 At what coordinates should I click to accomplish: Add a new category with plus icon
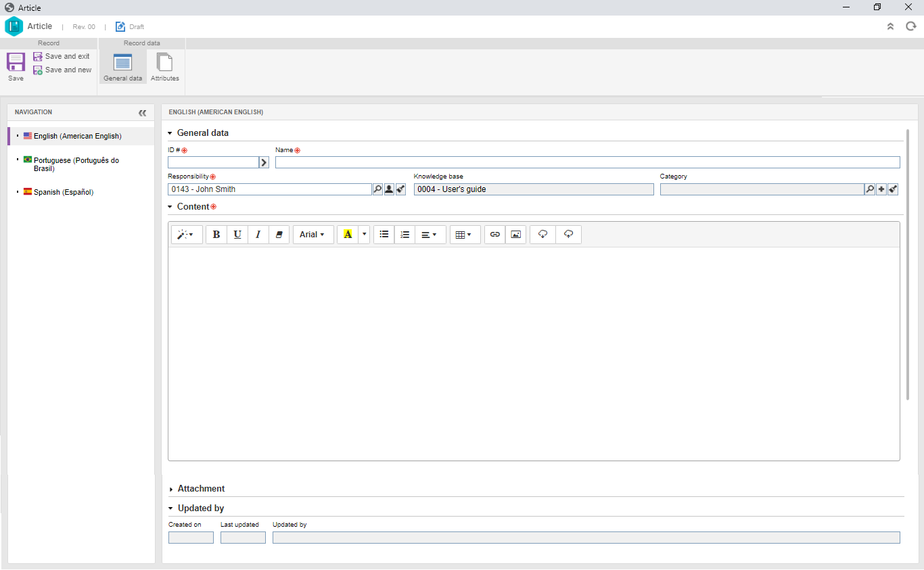881,189
